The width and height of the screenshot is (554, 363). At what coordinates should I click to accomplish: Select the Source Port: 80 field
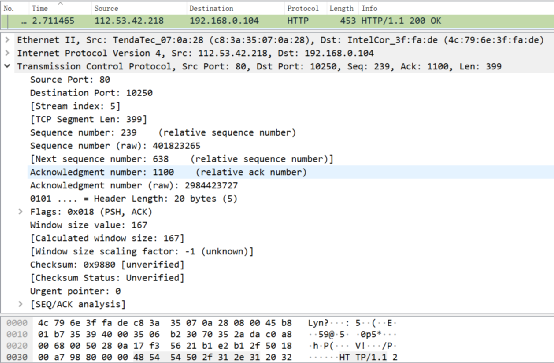coord(70,80)
